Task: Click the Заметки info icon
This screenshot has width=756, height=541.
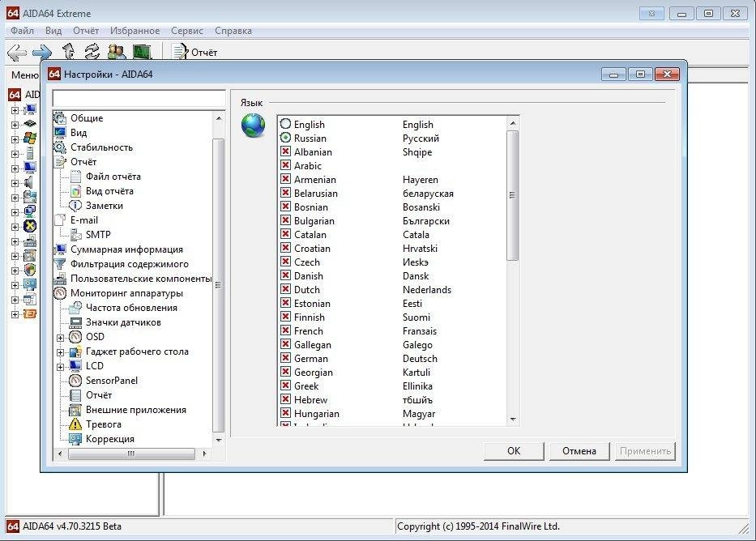Action: [x=75, y=206]
